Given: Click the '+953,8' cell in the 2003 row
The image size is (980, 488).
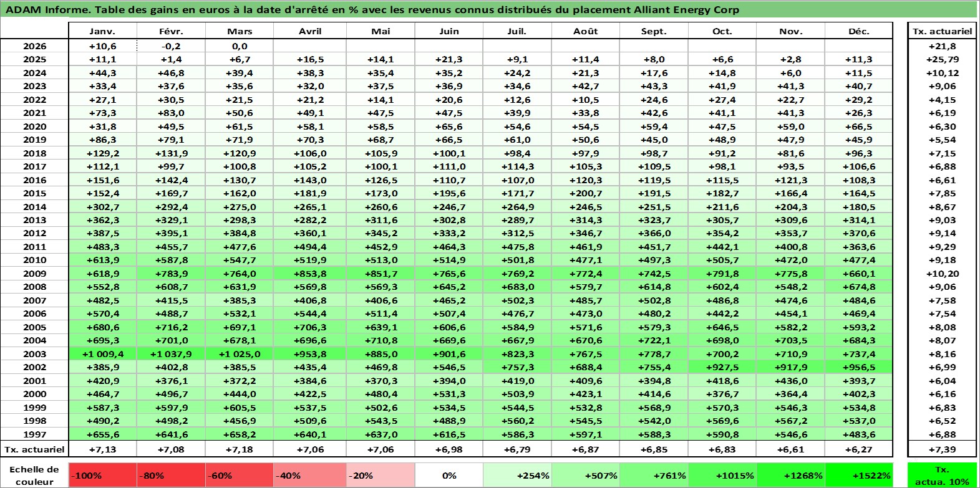Looking at the screenshot, I should [310, 353].
